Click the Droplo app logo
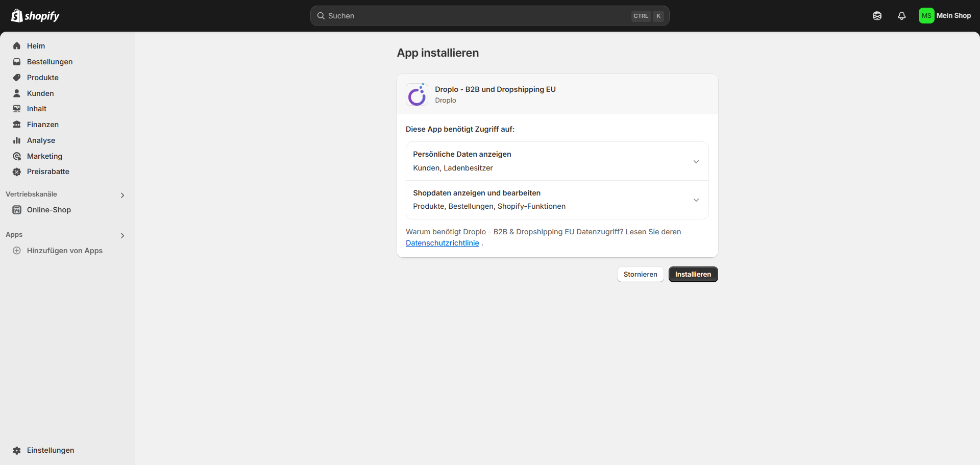 (x=417, y=94)
